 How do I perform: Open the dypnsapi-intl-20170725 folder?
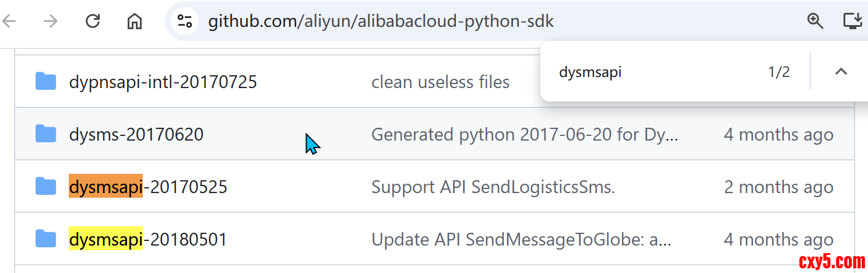click(163, 82)
